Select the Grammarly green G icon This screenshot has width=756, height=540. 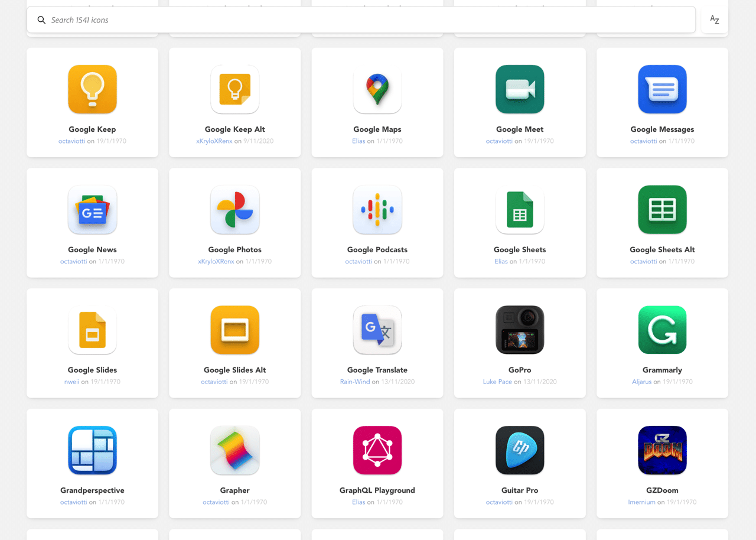(662, 330)
